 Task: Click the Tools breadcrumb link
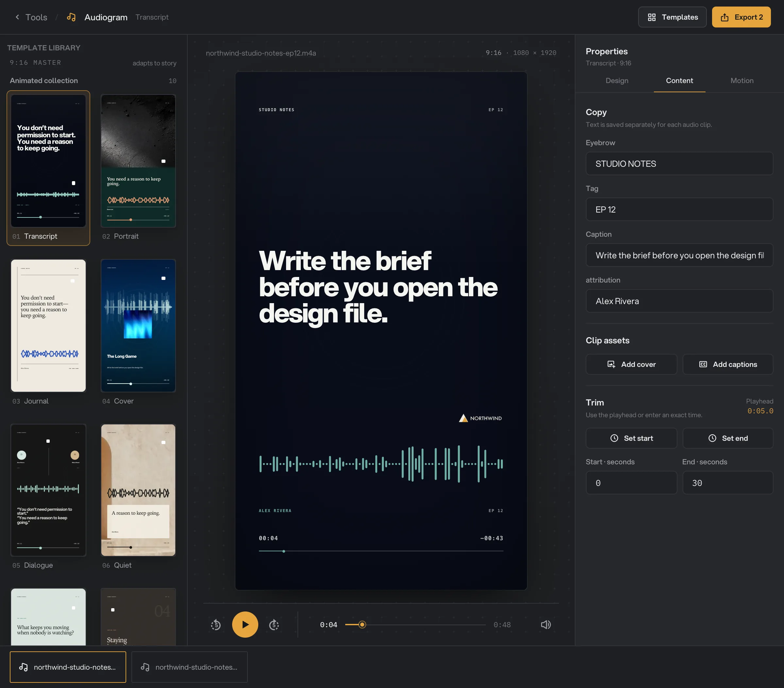[36, 17]
